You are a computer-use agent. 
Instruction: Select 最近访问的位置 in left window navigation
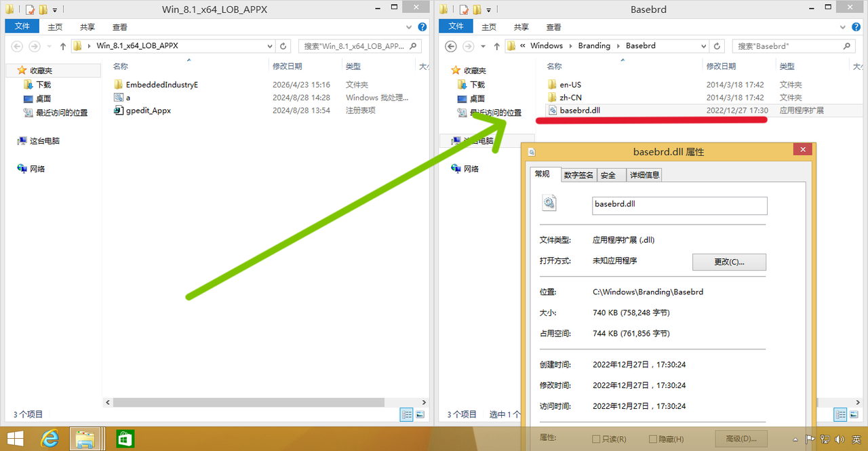pos(56,113)
